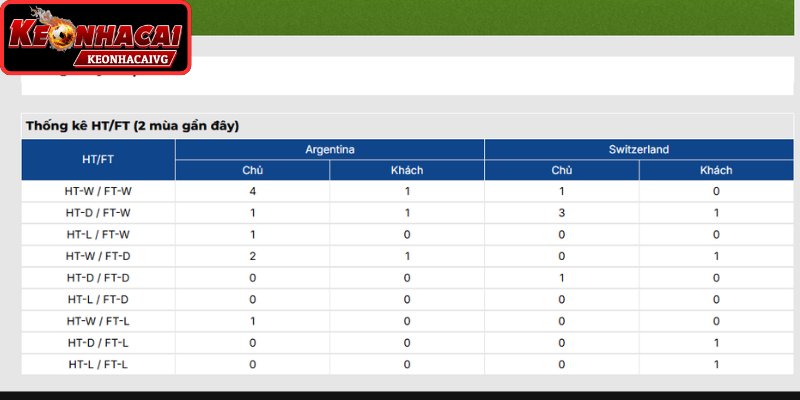Click the HT-L / FT-L row label
This screenshot has height=400, width=800.
(98, 365)
